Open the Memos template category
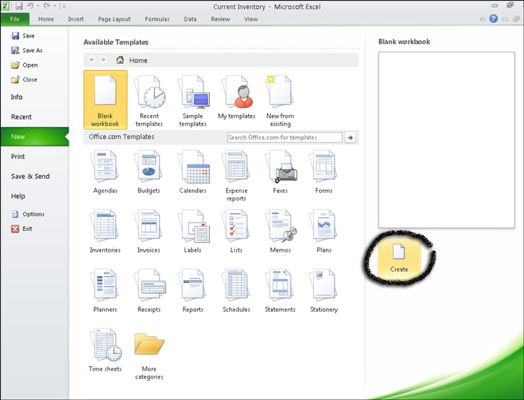Image resolution: width=524 pixels, height=400 pixels. click(280, 231)
